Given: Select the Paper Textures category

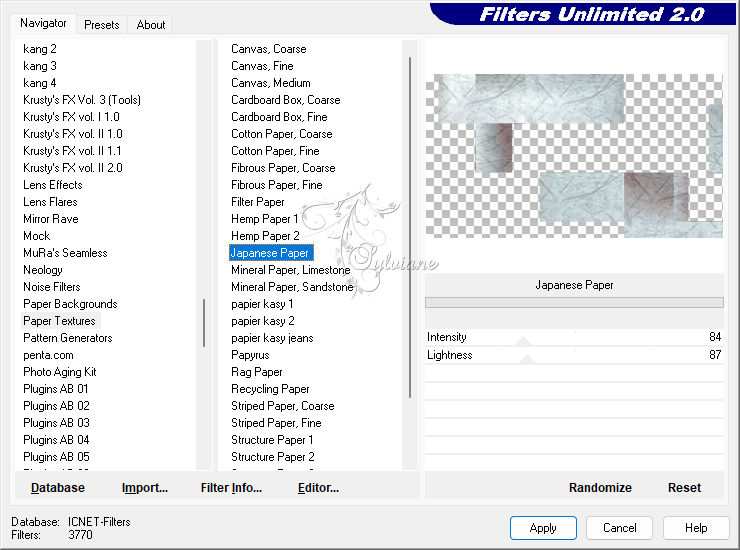Looking at the screenshot, I should tap(59, 321).
